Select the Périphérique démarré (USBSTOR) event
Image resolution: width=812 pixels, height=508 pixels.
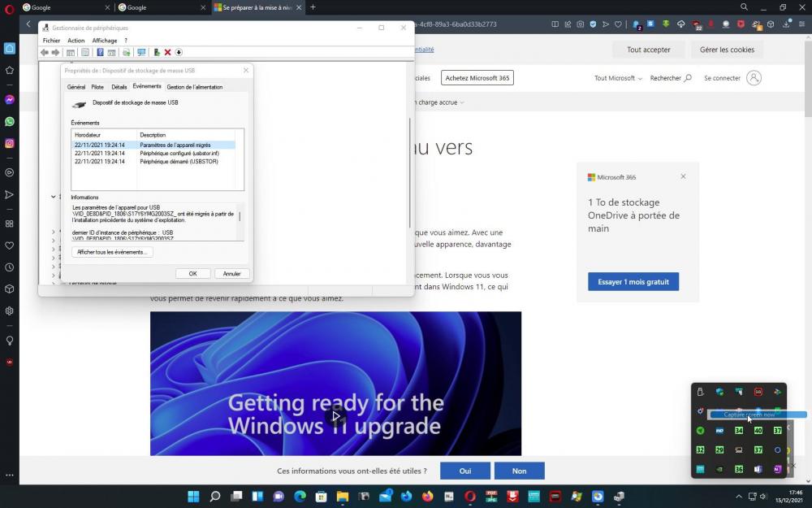[x=179, y=161]
